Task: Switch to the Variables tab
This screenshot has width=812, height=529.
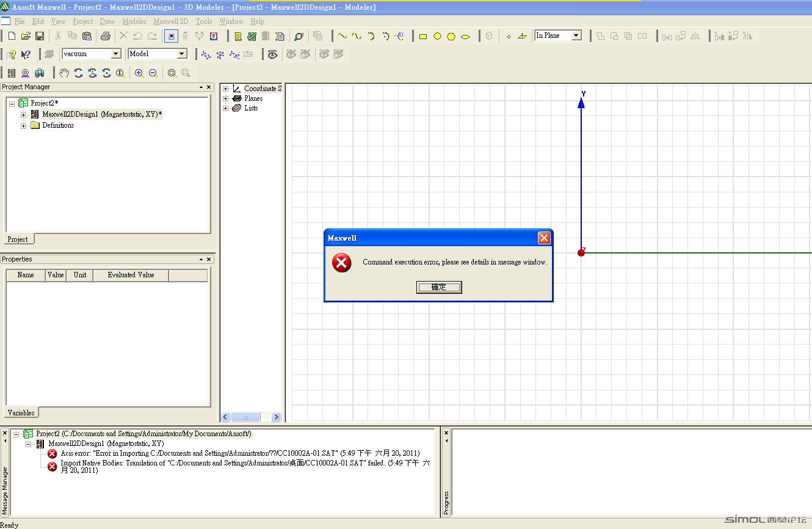Action: 21,413
